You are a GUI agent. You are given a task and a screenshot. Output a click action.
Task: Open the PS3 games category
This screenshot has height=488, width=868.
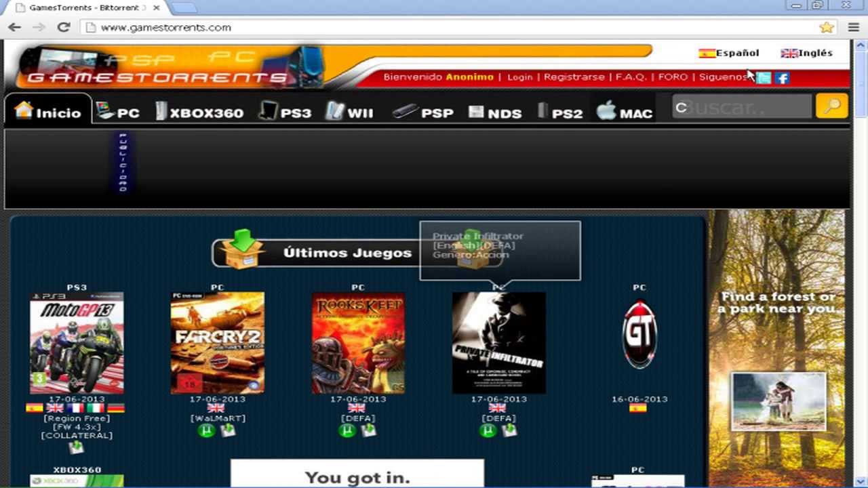click(x=285, y=111)
